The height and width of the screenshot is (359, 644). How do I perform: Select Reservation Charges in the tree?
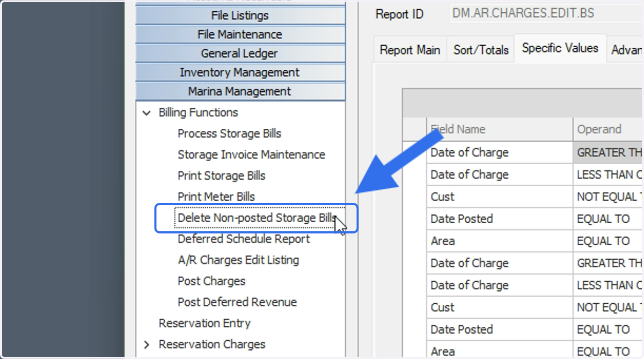point(212,345)
